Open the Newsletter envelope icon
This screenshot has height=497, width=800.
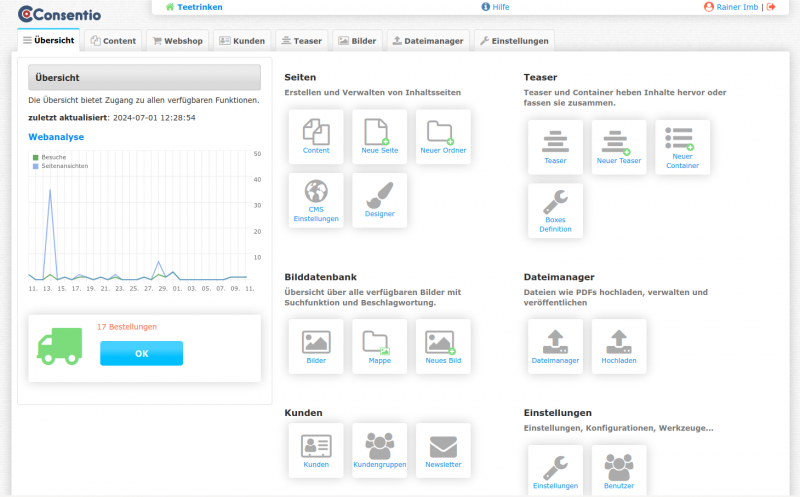[443, 450]
